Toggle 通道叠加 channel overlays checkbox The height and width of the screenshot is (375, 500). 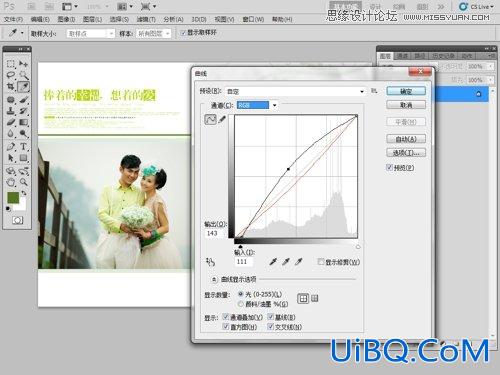(226, 317)
